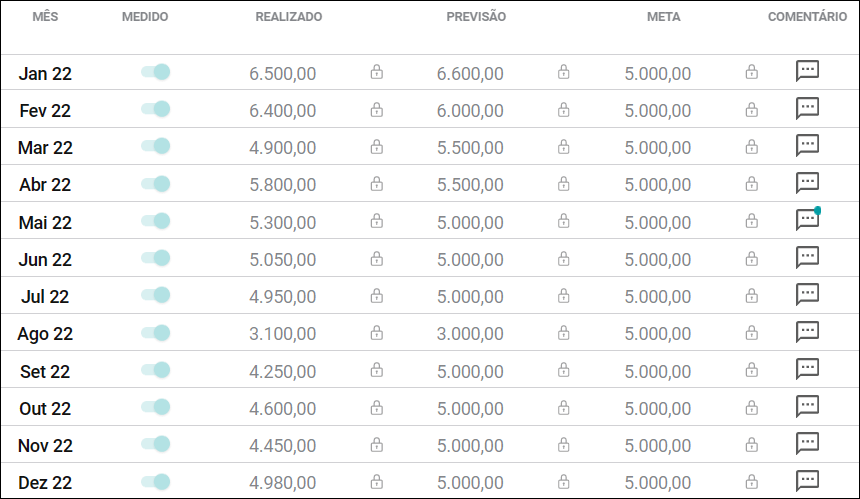Viewport: 860px width, 499px height.
Task: Click the lock next to Mar 22 previsão
Action: (563, 146)
